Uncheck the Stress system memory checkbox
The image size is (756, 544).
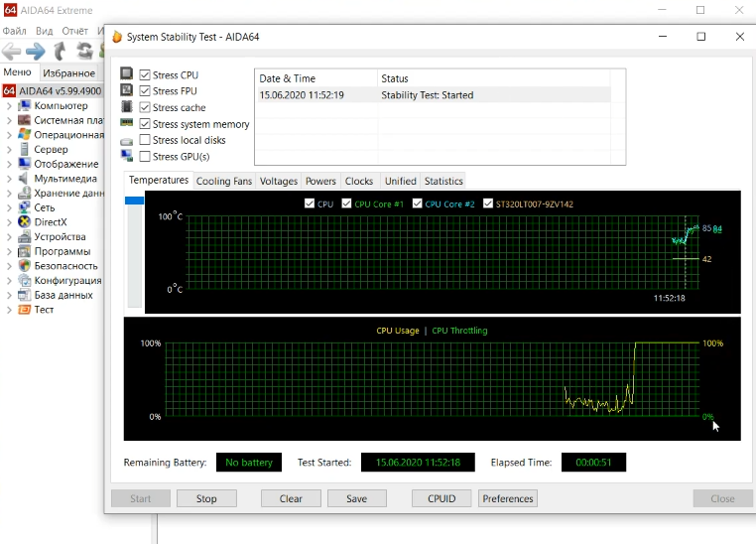tap(145, 124)
